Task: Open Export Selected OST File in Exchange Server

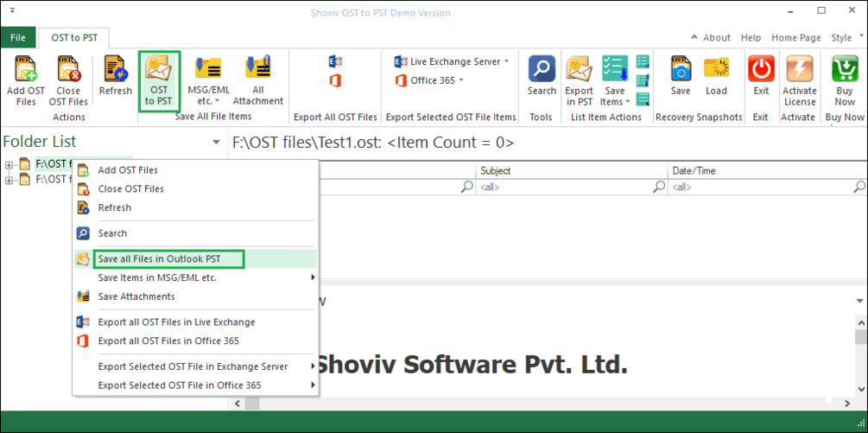Action: (195, 366)
